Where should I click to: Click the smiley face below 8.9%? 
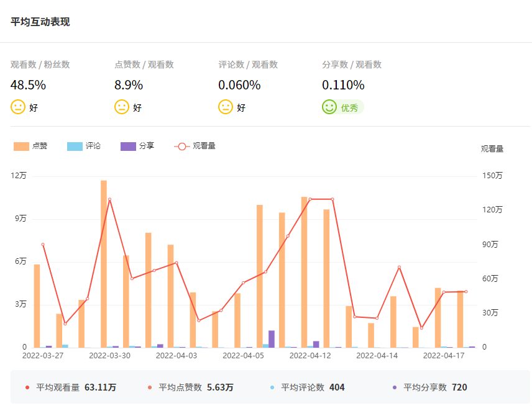122,107
